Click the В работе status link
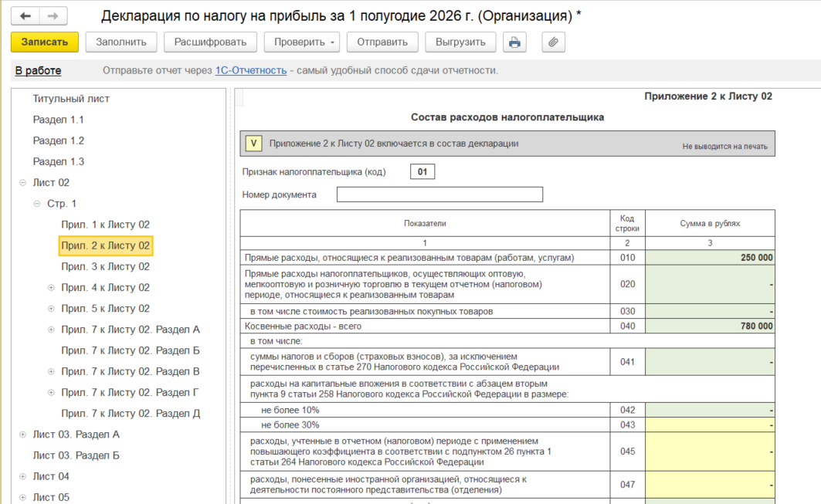This screenshot has width=821, height=504. [38, 71]
